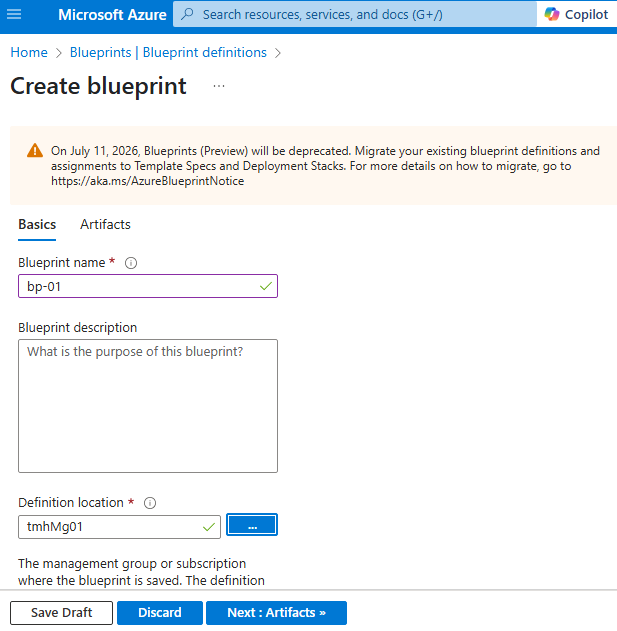Click the Copilot icon button
This screenshot has height=631, width=617.
point(576,14)
